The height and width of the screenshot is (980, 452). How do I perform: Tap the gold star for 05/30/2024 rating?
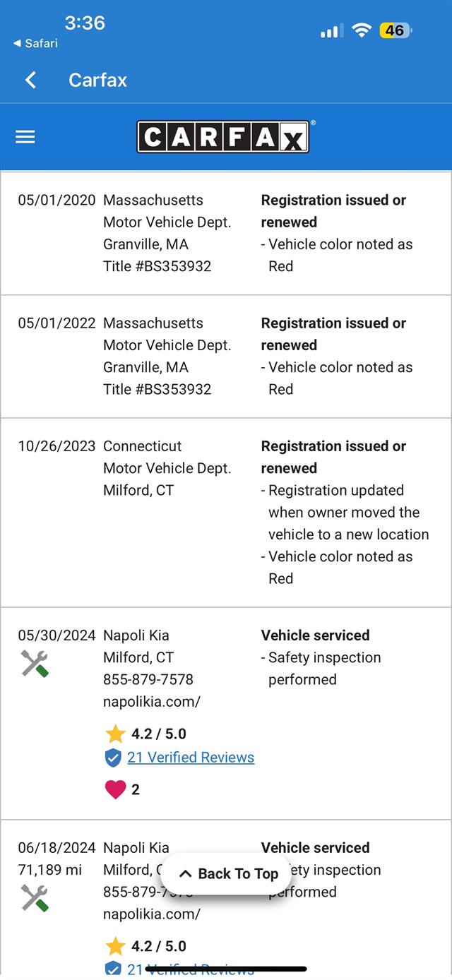click(115, 734)
